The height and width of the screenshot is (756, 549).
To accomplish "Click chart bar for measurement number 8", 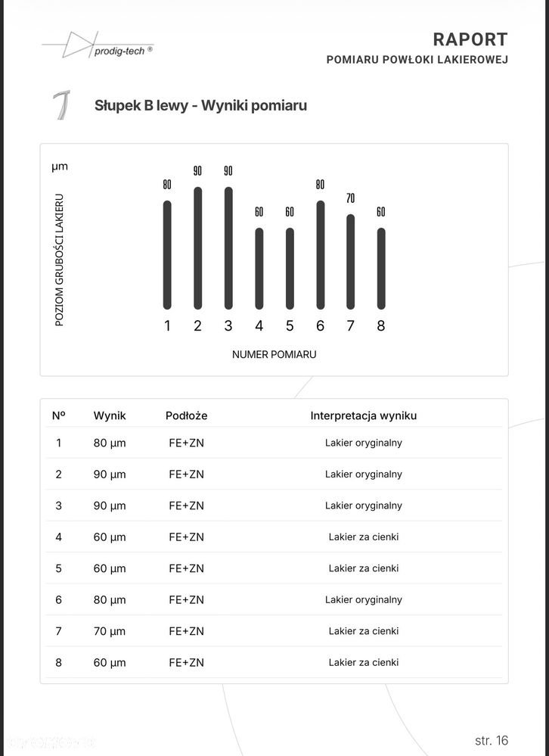I will (381, 268).
